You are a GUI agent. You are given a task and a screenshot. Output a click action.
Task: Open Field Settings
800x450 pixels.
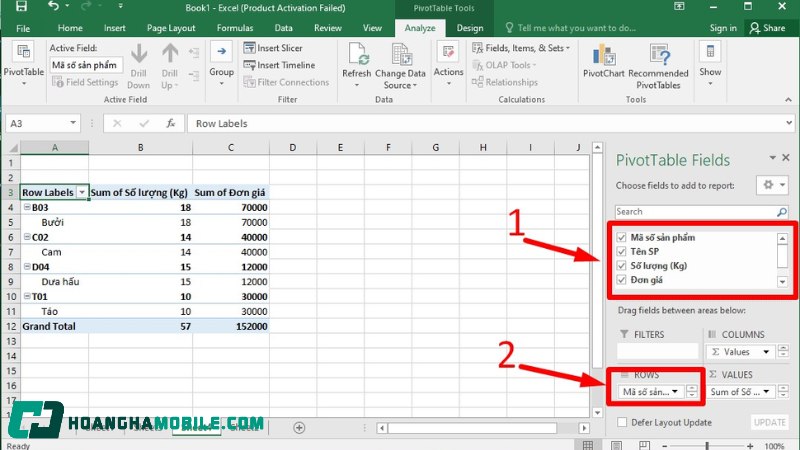coord(85,82)
